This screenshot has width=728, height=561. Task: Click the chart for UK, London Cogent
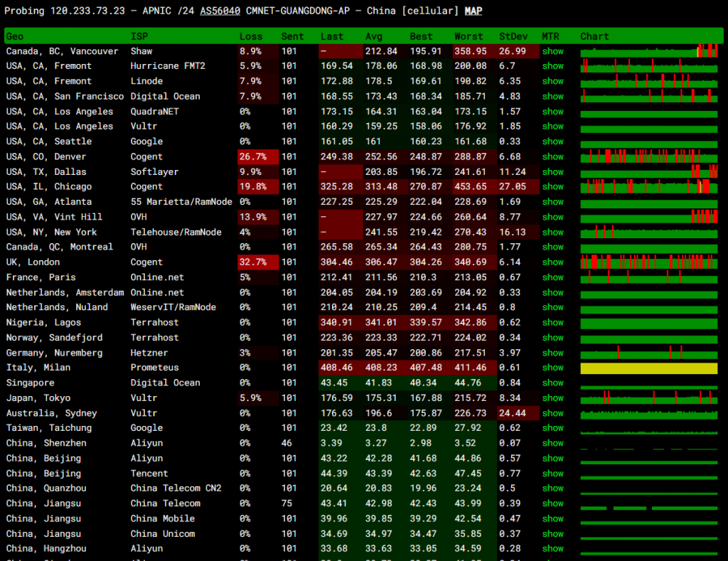pos(648,262)
